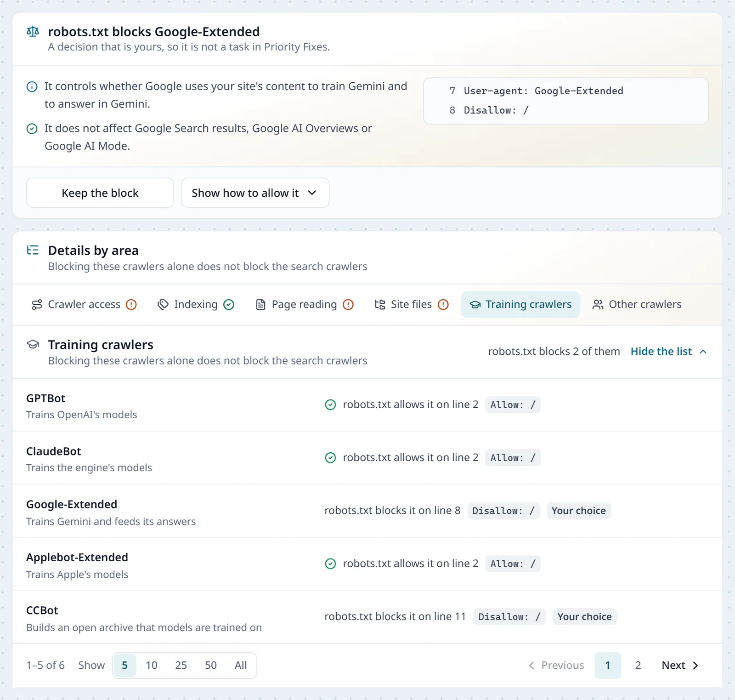This screenshot has width=735, height=700.
Task: Show 25 rows per page
Action: click(x=181, y=666)
